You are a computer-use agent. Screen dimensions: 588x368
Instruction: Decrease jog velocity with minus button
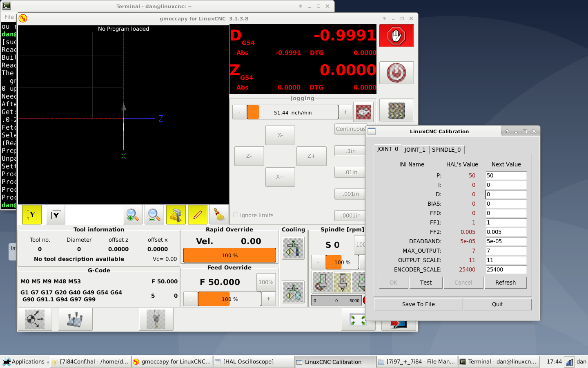click(239, 112)
